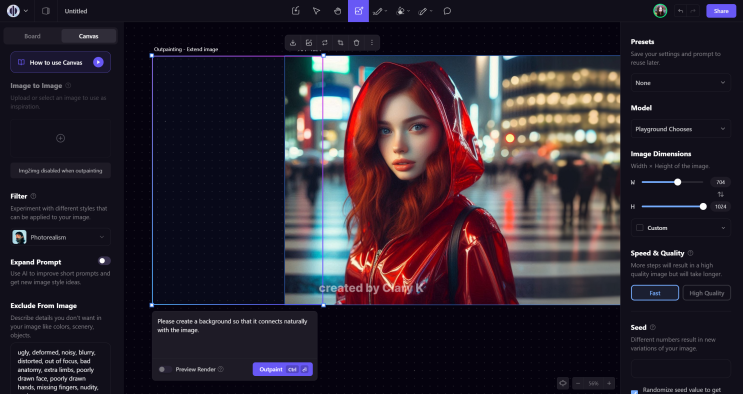Select the arrow selection tool
This screenshot has height=394, width=743.
pos(317,11)
